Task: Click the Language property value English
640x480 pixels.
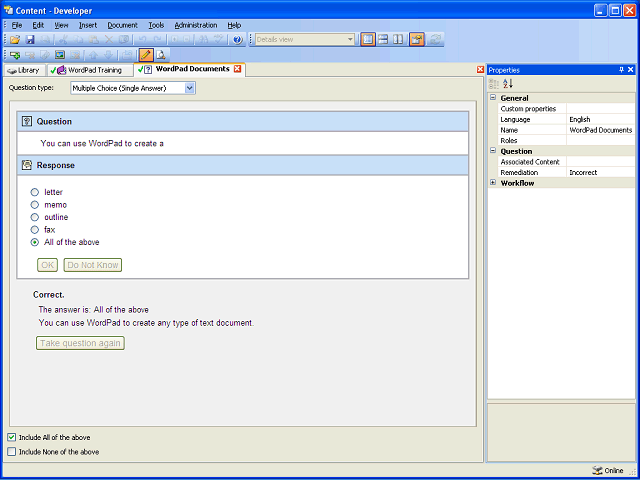Action: point(601,119)
